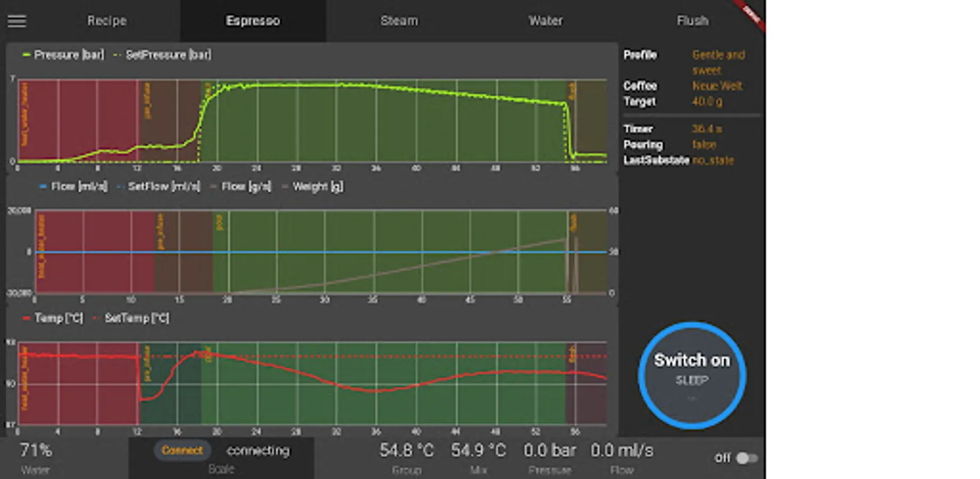Image resolution: width=980 pixels, height=479 pixels.
Task: Click the Switch on SLEEP button
Action: (x=692, y=376)
